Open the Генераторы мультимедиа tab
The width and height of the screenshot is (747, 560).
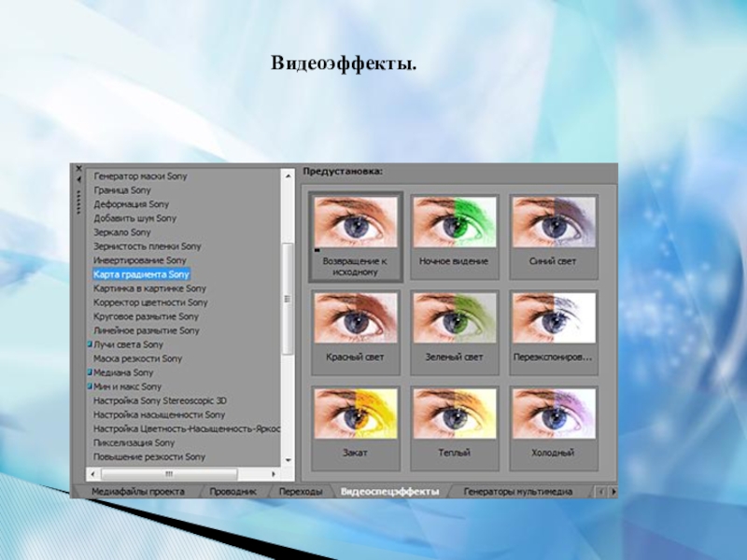click(x=517, y=491)
